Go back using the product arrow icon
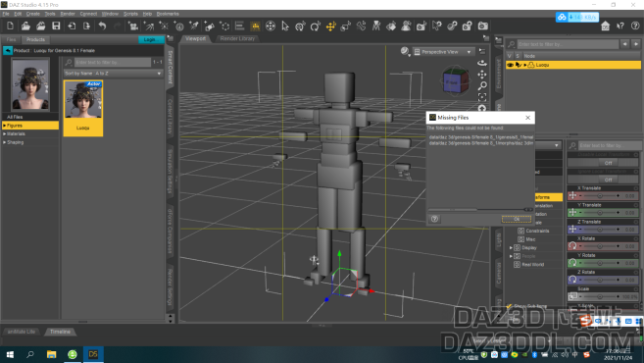Screen dimensions: 644x363 [x=8, y=51]
